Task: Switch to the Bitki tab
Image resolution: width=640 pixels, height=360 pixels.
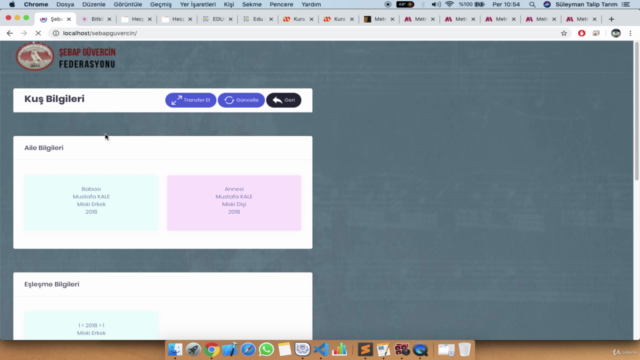Action: pyautogui.click(x=97, y=19)
